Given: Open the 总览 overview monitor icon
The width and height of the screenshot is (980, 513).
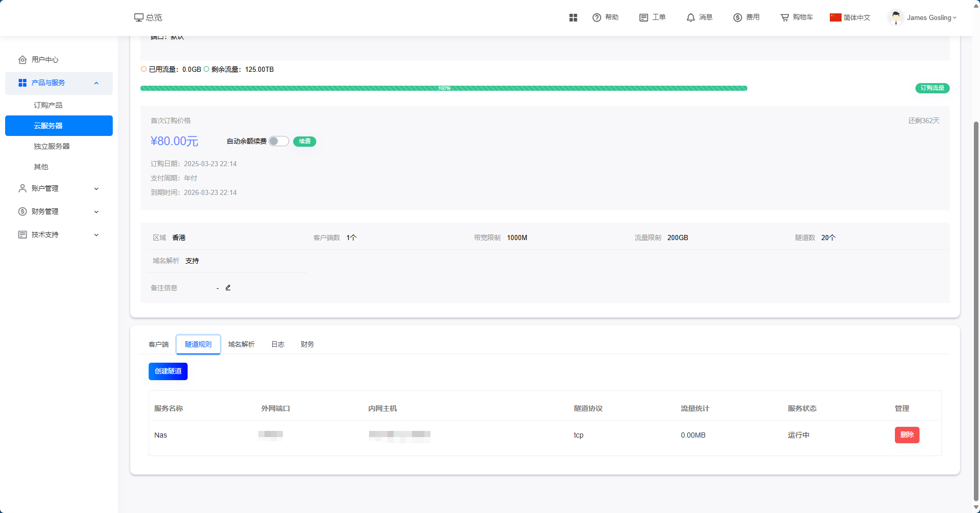Looking at the screenshot, I should click(x=138, y=17).
